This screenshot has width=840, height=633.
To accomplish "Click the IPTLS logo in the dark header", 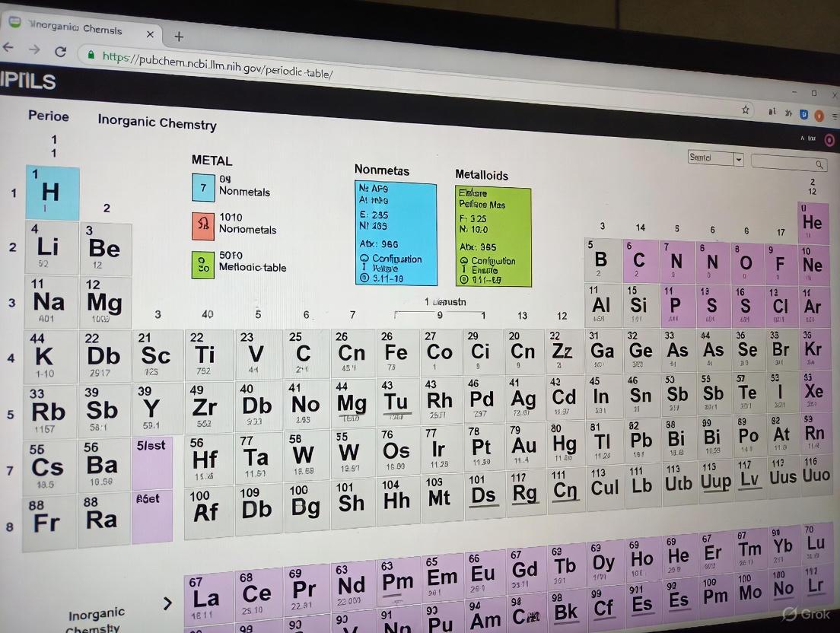I will coord(28,81).
